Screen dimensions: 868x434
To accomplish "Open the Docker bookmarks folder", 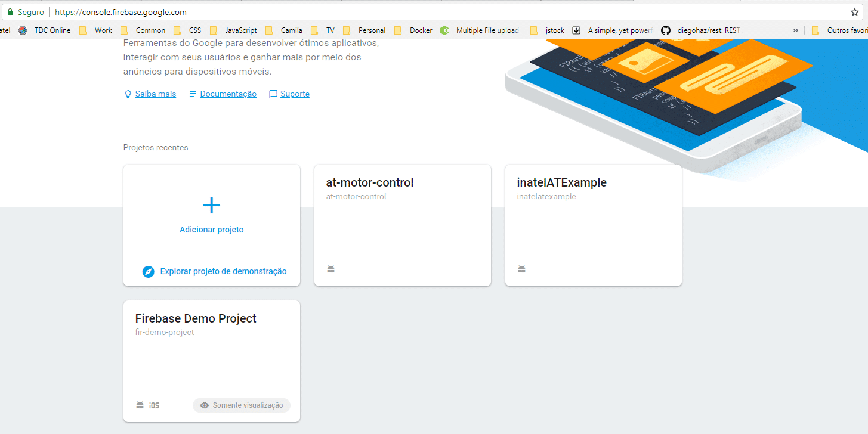I will tap(413, 30).
